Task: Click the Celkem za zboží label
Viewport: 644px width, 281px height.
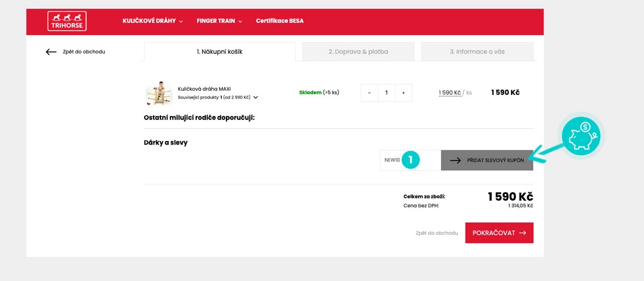Action: (x=424, y=197)
